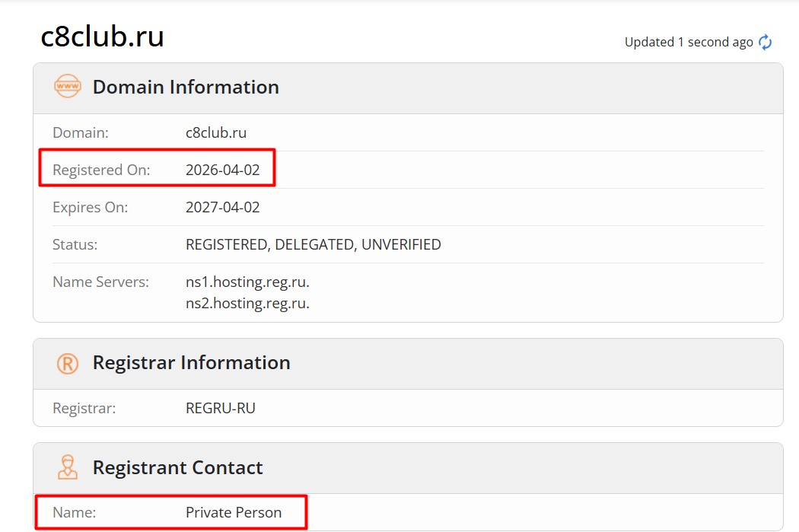The width and height of the screenshot is (799, 532).
Task: Select the domain value c8club.ru
Action: coord(215,132)
